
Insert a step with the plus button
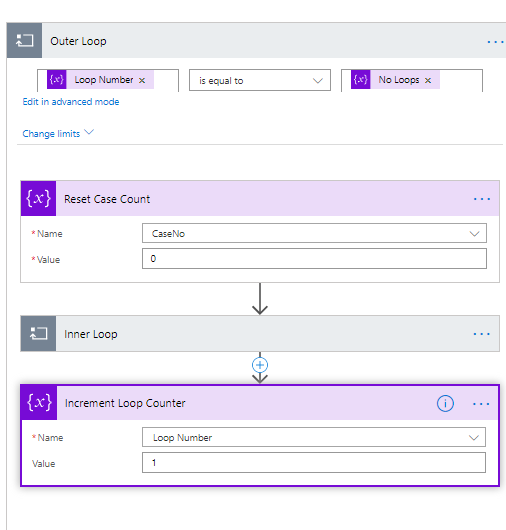[x=260, y=365]
